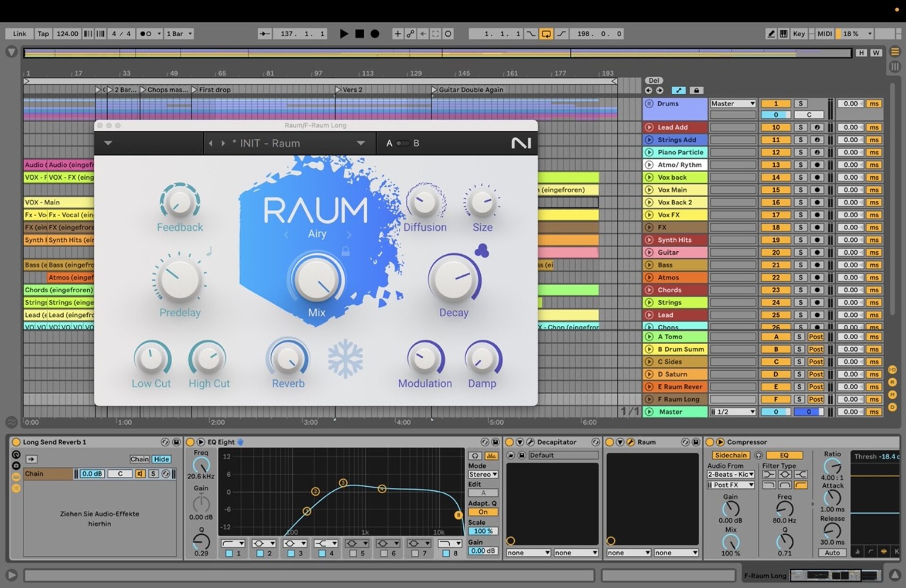Click the Arrangement Record button
This screenshot has height=588, width=906.
click(x=375, y=33)
